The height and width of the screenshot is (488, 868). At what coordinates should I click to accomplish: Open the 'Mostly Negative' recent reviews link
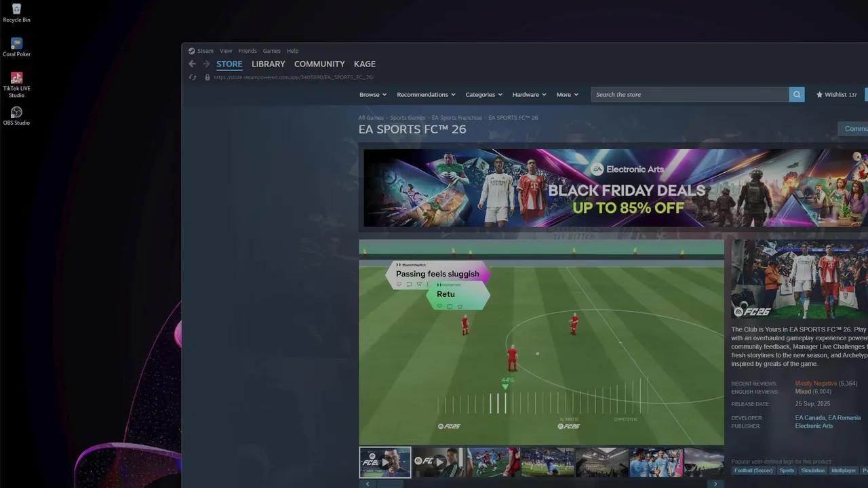click(x=816, y=384)
